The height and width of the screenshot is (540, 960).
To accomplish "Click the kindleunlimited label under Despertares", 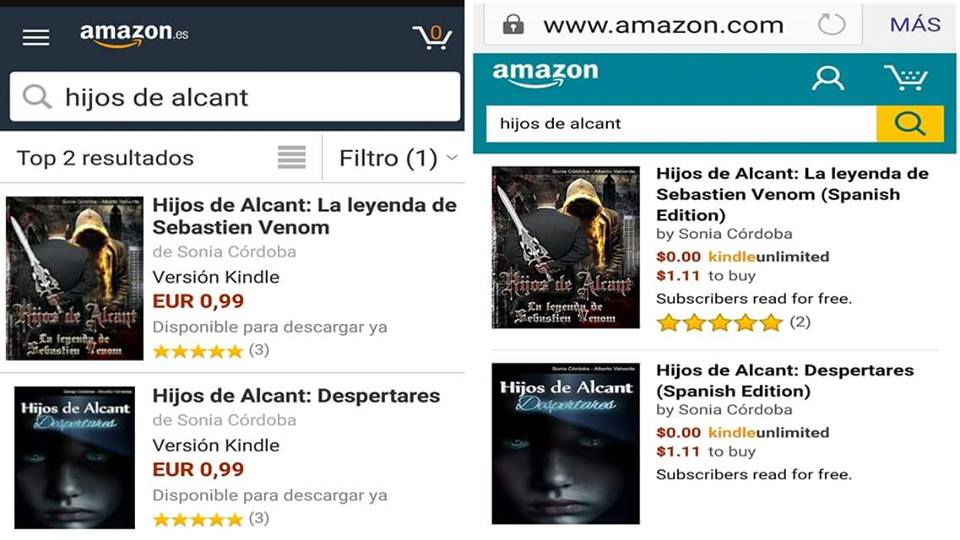I will (x=768, y=432).
